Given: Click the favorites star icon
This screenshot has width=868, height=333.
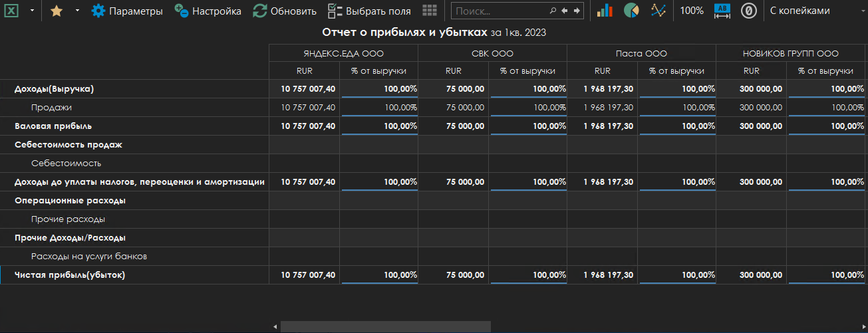Looking at the screenshot, I should tap(57, 11).
